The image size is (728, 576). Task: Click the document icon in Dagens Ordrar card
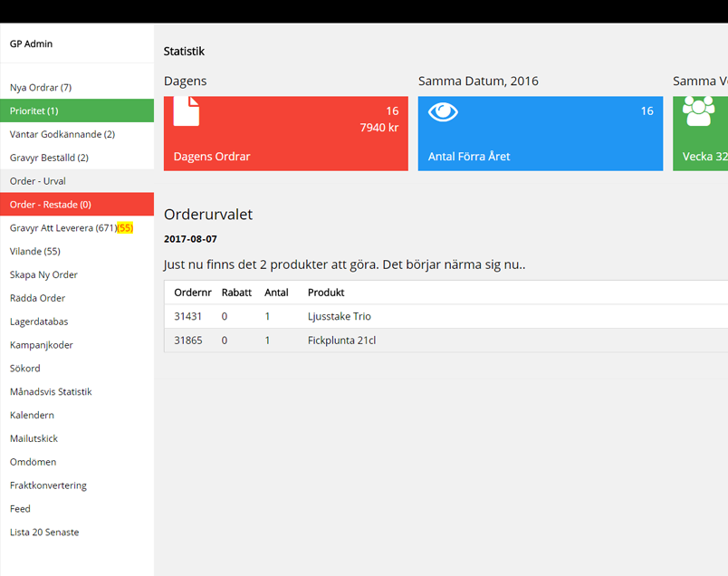(187, 111)
